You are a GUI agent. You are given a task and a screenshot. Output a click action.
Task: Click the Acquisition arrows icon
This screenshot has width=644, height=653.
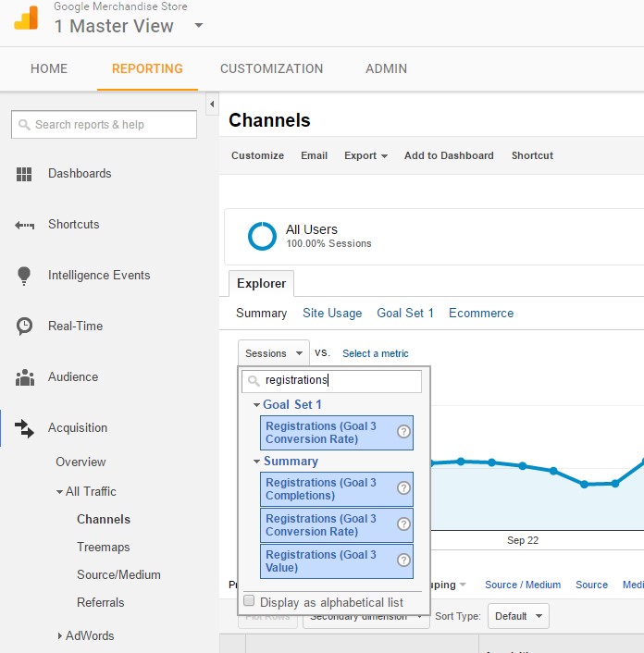click(24, 428)
